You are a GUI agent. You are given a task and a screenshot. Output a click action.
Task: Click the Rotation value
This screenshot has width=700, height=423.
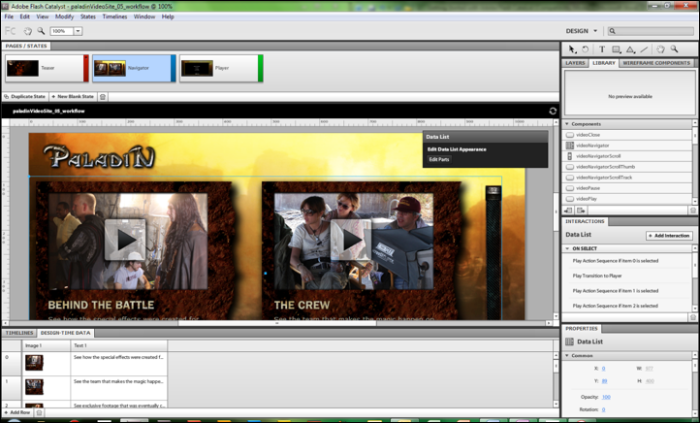click(604, 410)
